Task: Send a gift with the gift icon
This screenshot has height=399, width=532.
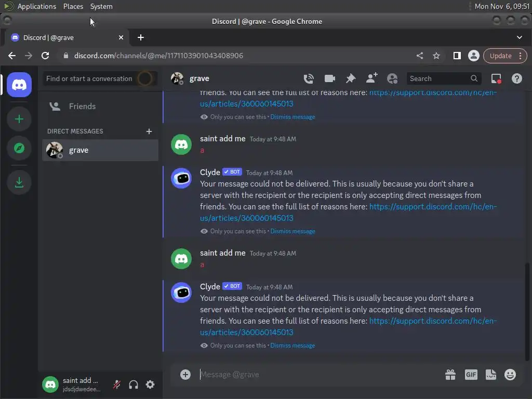Action: coord(450,375)
